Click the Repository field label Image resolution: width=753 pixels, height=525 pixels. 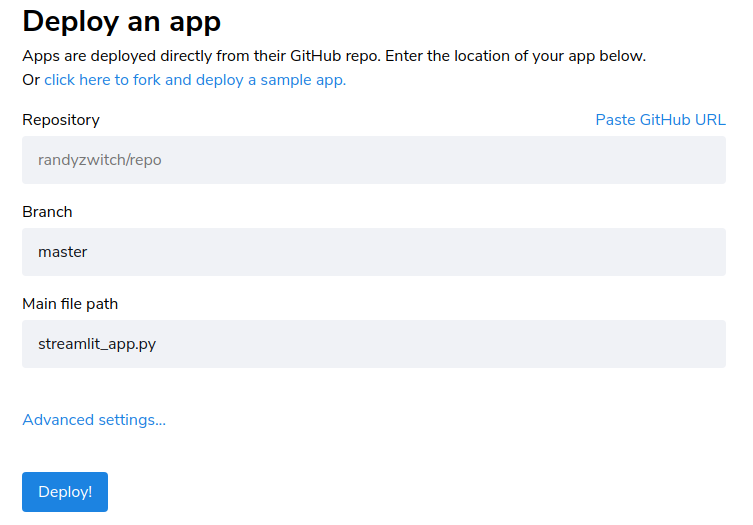coord(61,120)
